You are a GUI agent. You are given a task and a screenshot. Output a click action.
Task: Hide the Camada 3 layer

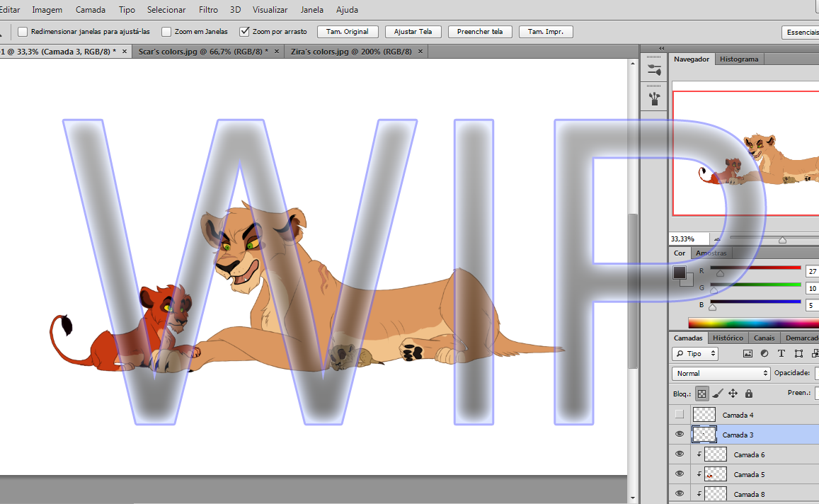pos(679,435)
